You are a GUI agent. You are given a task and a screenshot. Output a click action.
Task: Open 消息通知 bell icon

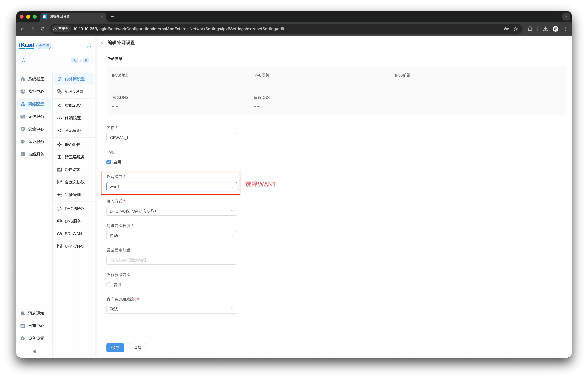(x=23, y=313)
